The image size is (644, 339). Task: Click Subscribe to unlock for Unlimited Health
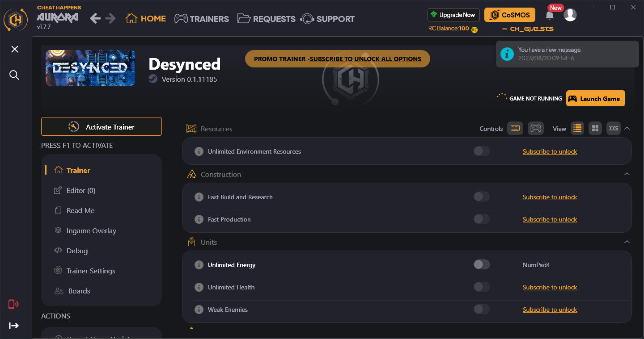pyautogui.click(x=550, y=287)
